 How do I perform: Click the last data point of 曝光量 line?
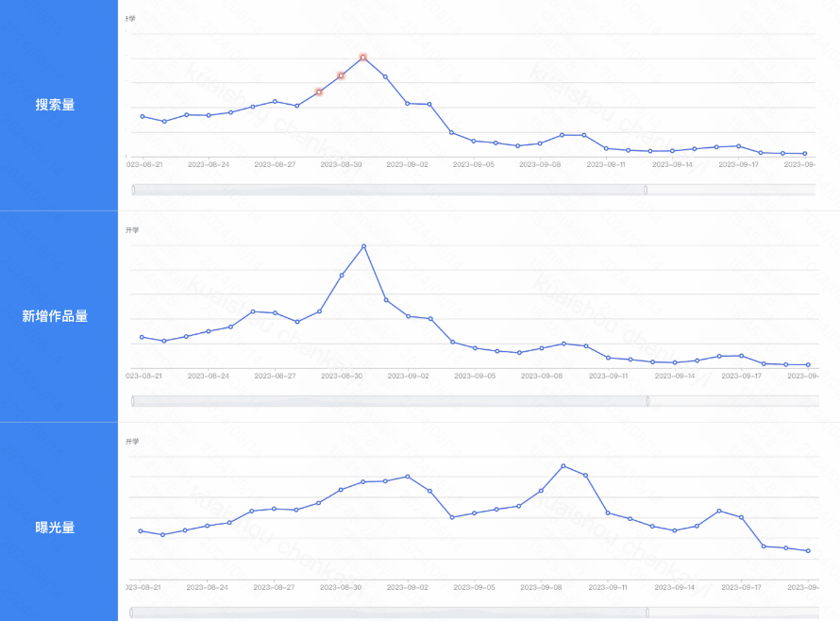click(808, 551)
